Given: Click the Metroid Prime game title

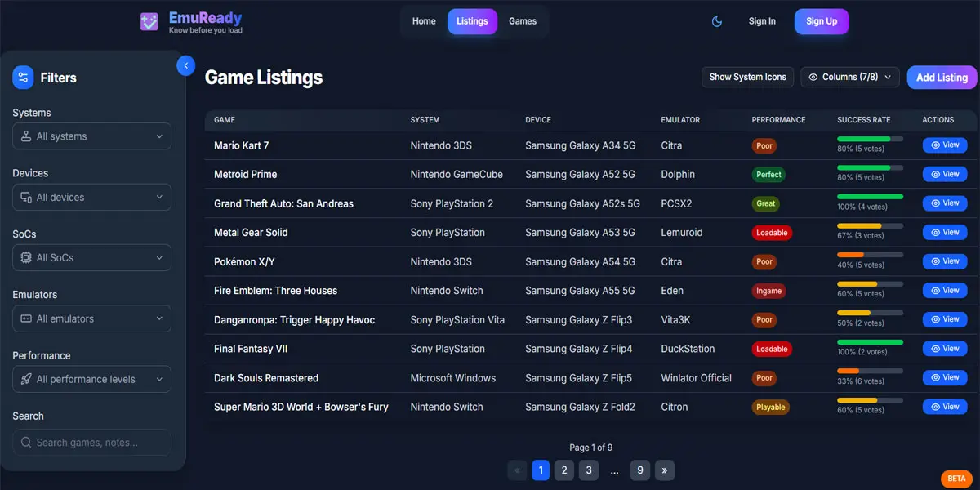Looking at the screenshot, I should click(246, 174).
